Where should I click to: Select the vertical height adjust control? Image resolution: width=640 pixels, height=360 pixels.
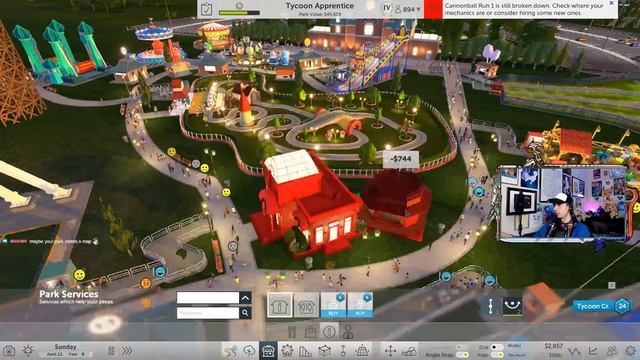(491, 306)
